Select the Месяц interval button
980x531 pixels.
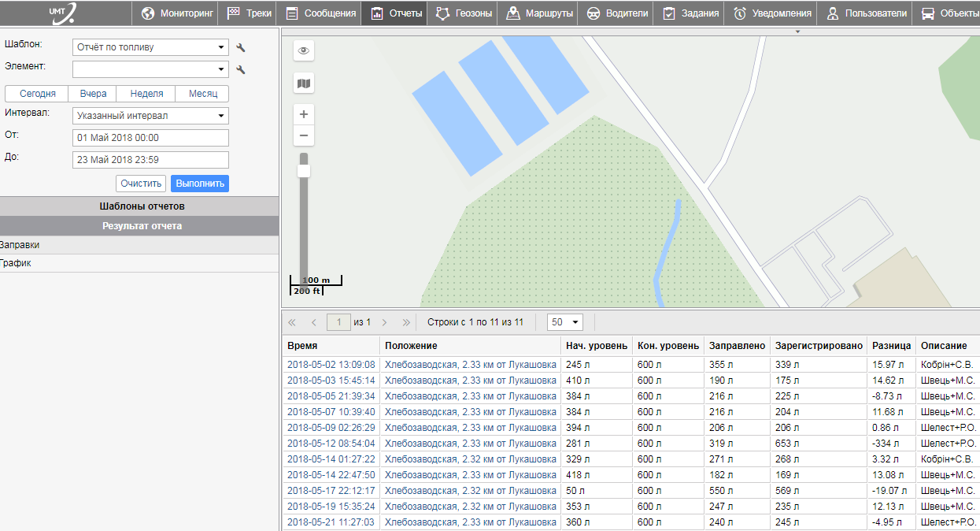click(203, 94)
